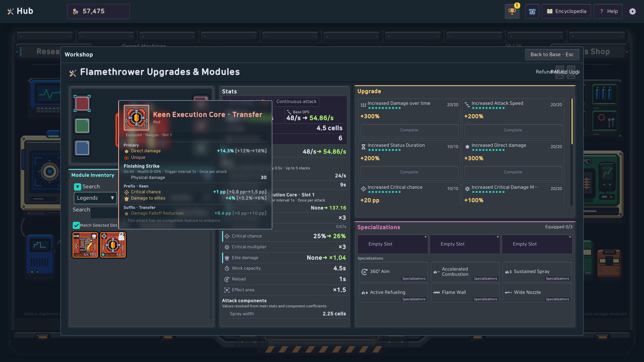644x362 pixels.
Task: Click the Reload stat icon
Action: click(x=227, y=279)
